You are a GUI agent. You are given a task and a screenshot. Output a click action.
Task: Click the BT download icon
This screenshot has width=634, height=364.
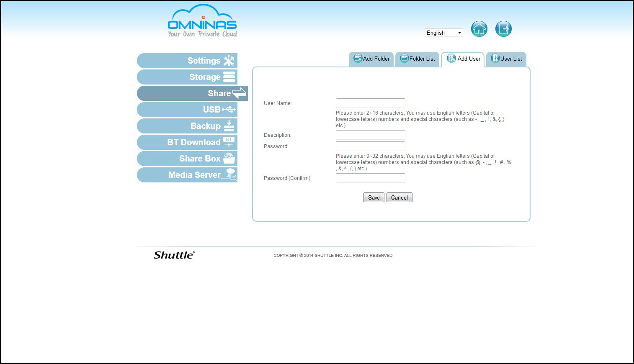point(229,142)
